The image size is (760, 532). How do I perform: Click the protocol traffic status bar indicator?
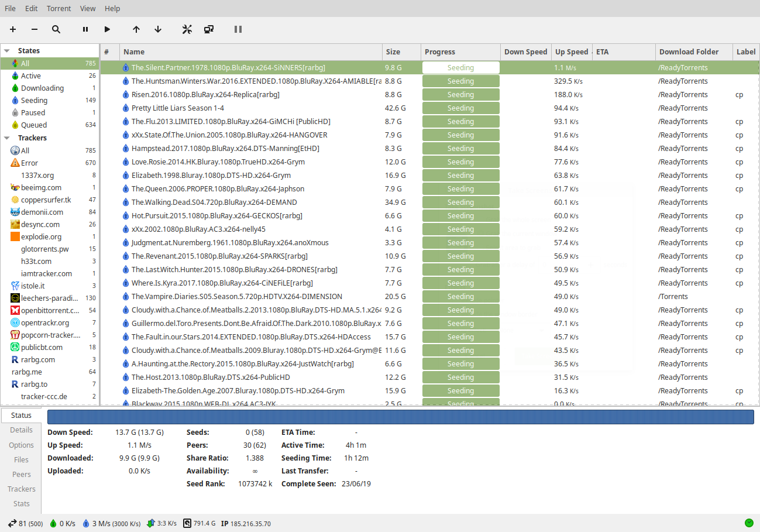(161, 523)
